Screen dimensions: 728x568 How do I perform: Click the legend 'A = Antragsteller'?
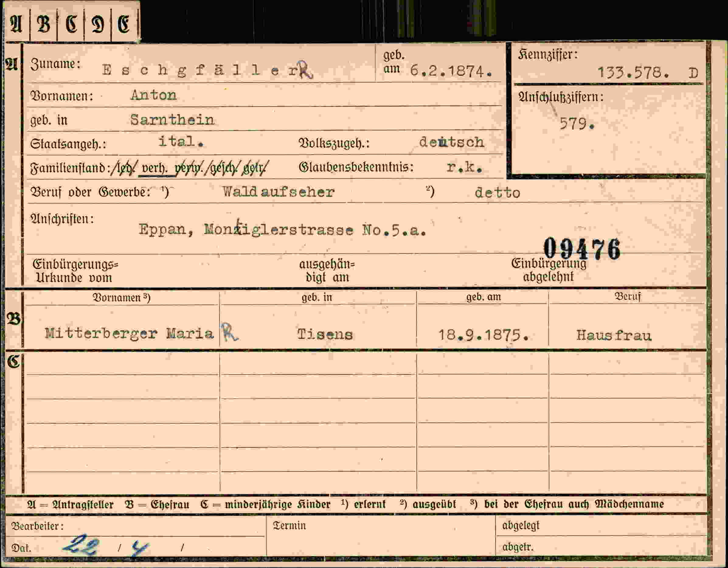coord(70,505)
